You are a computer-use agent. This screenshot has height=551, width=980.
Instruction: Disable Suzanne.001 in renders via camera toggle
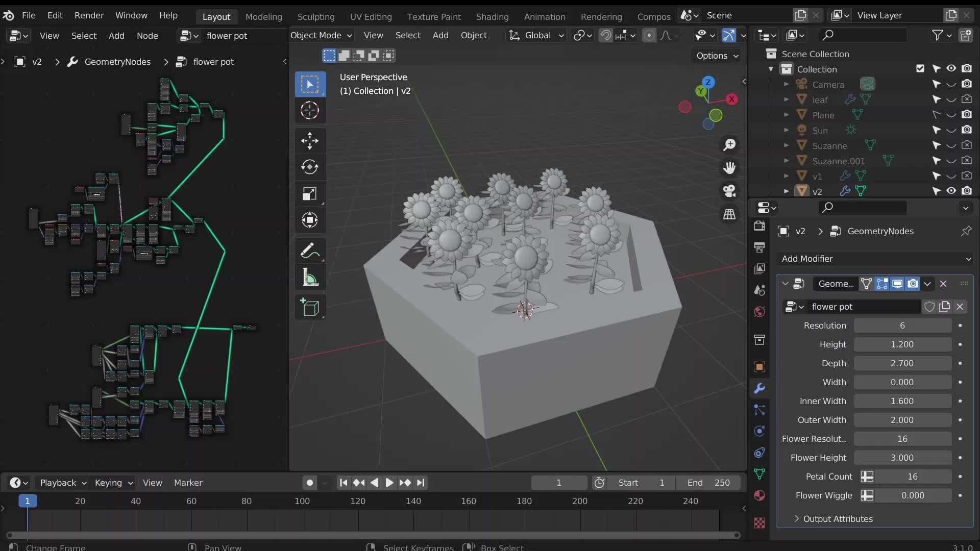967,160
